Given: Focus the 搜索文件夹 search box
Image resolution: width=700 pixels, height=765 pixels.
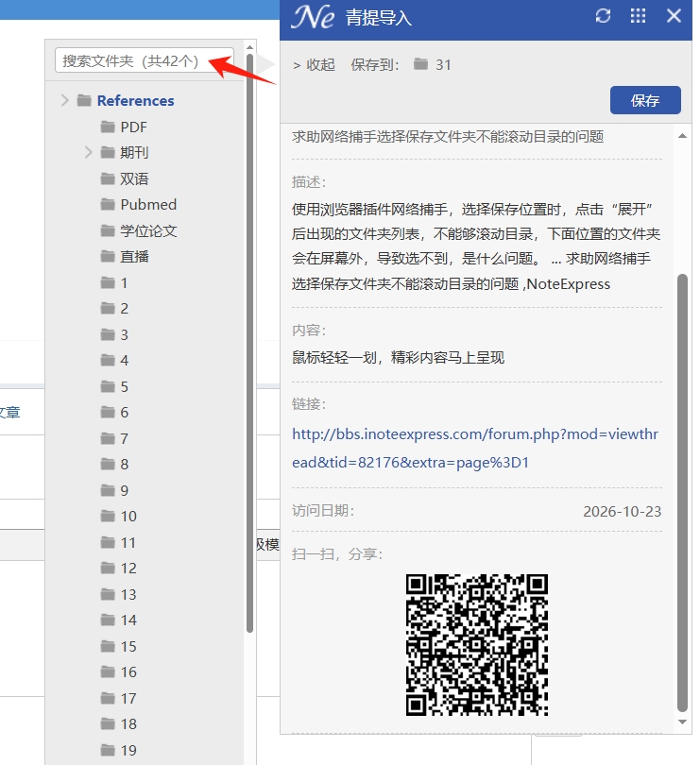Looking at the screenshot, I should click(x=144, y=60).
